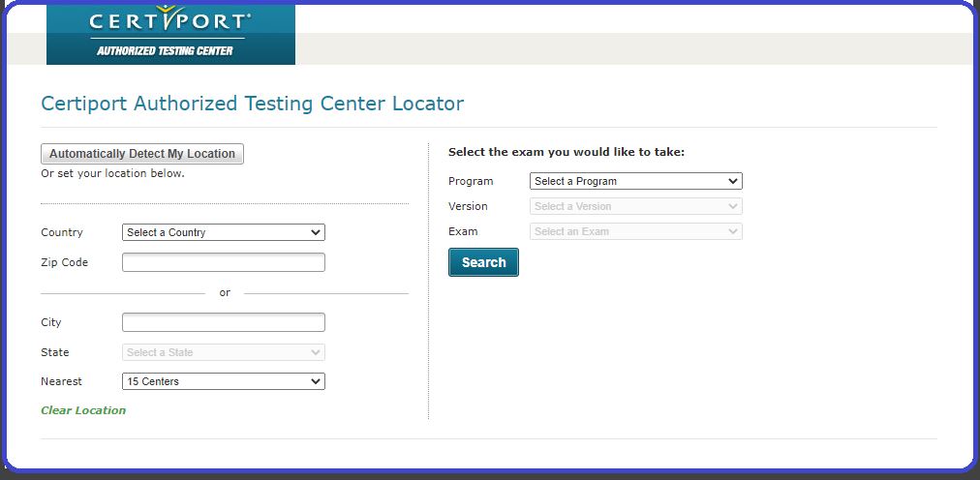Screen dimensions: 980x480
Task: Click the City label
Action: tap(51, 322)
